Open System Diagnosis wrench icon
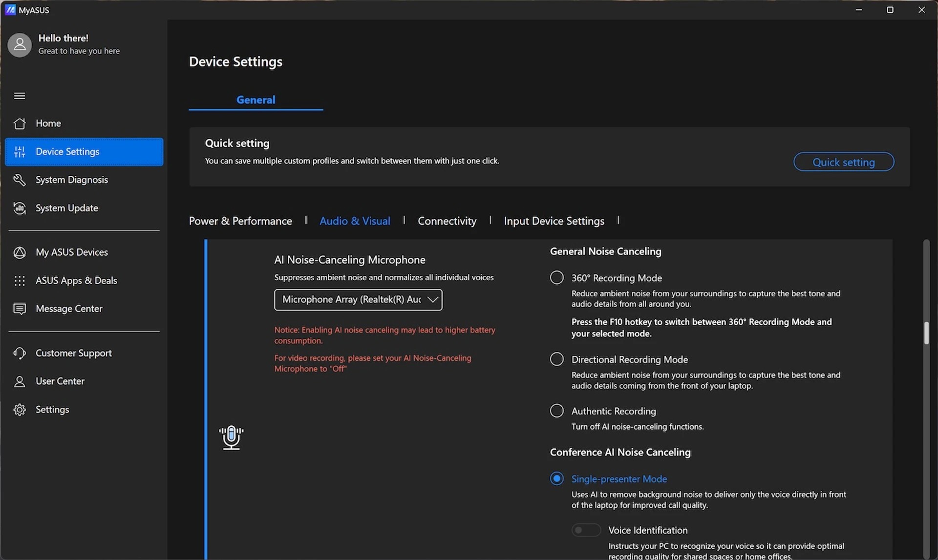938x560 pixels. [20, 180]
